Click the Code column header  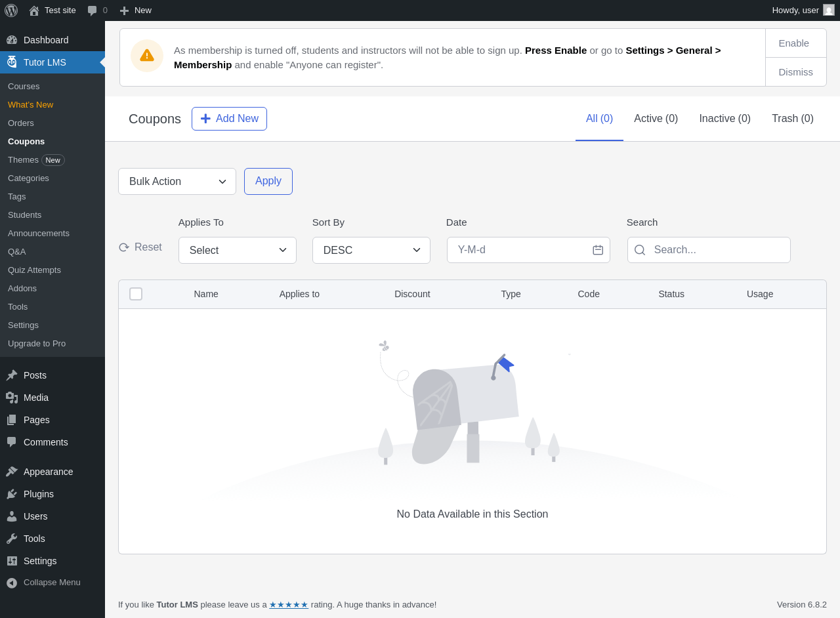pyautogui.click(x=589, y=294)
